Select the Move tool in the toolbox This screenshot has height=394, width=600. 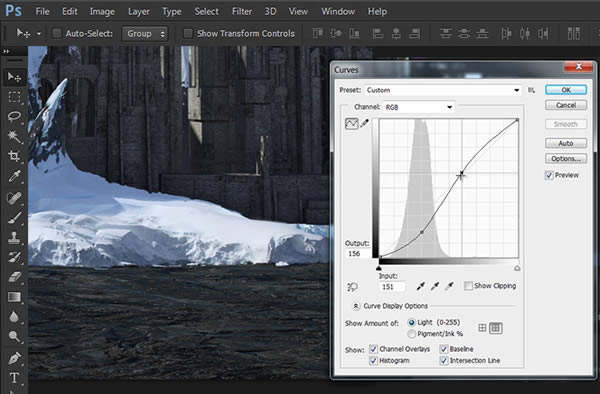[14, 77]
